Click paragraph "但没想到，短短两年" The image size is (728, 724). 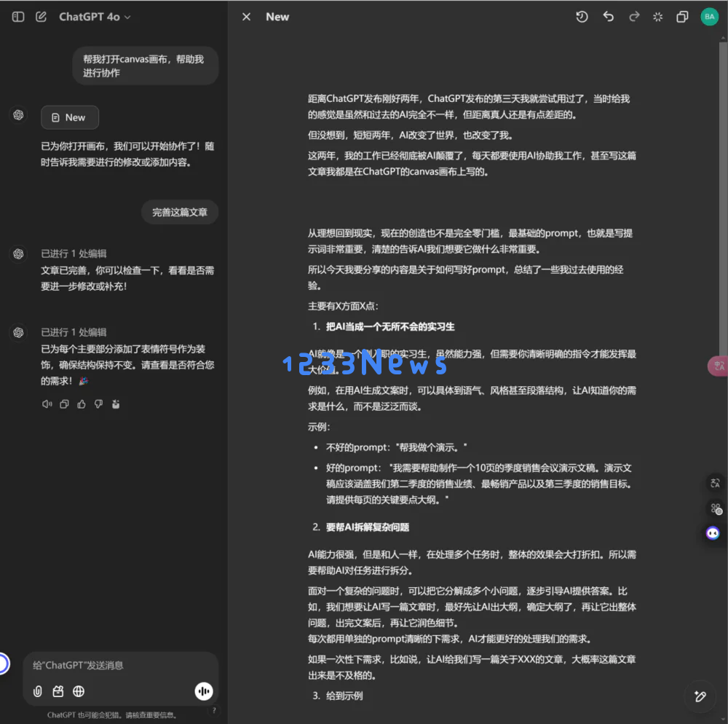[411, 135]
